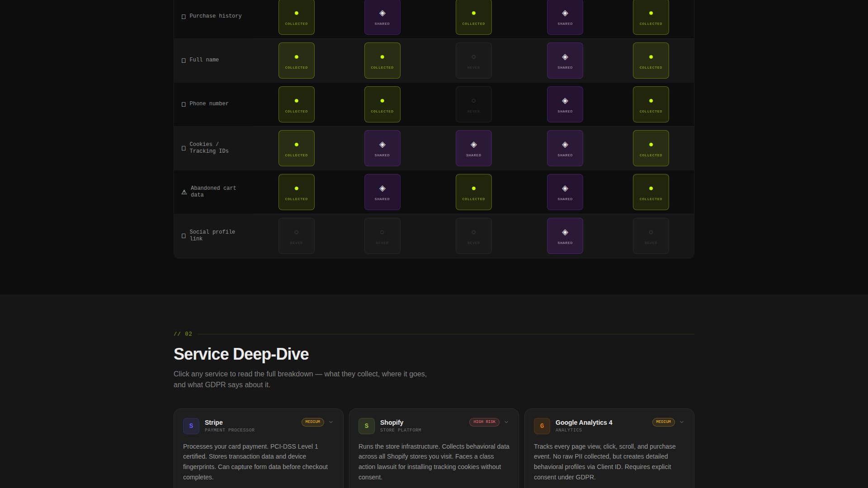Click the warning icon beside Abandoned cart data
The height and width of the screenshot is (488, 868).
pyautogui.click(x=184, y=192)
